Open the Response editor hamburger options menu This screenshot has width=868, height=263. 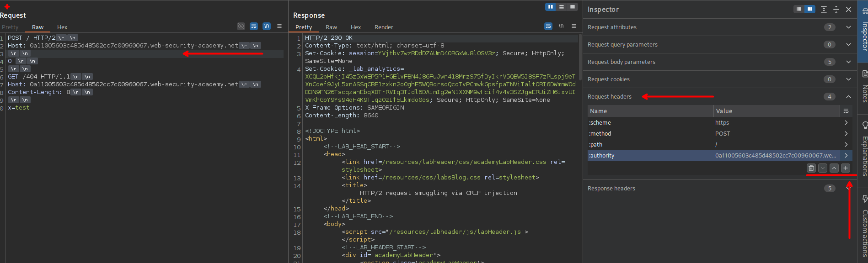point(574,26)
